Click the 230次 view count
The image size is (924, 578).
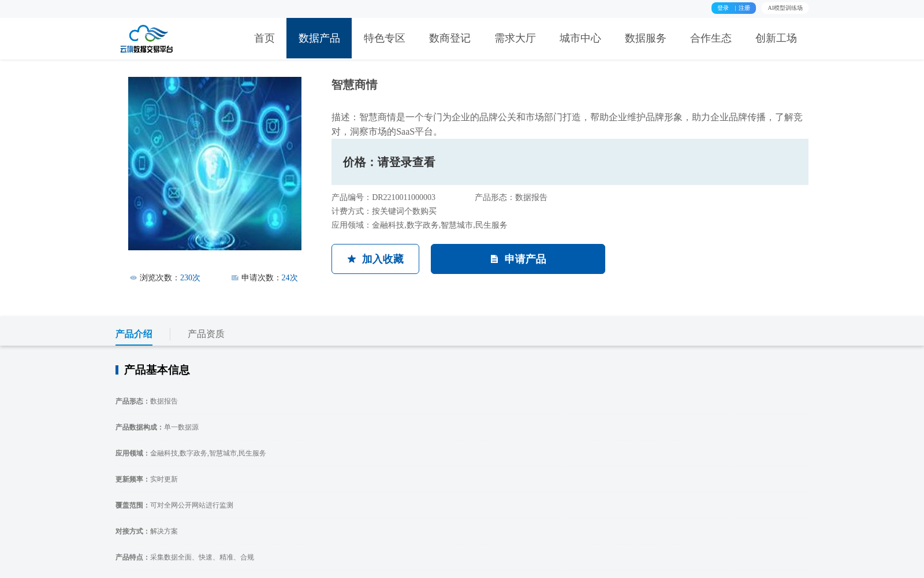point(190,278)
